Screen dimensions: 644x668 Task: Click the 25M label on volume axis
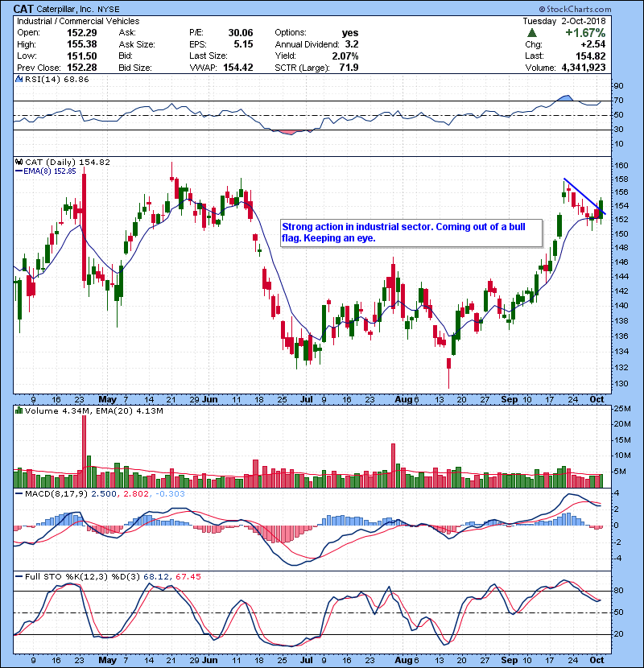click(x=622, y=409)
